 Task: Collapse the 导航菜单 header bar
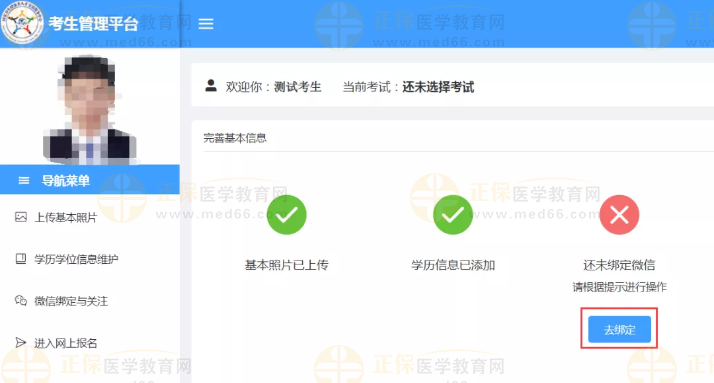[90, 180]
